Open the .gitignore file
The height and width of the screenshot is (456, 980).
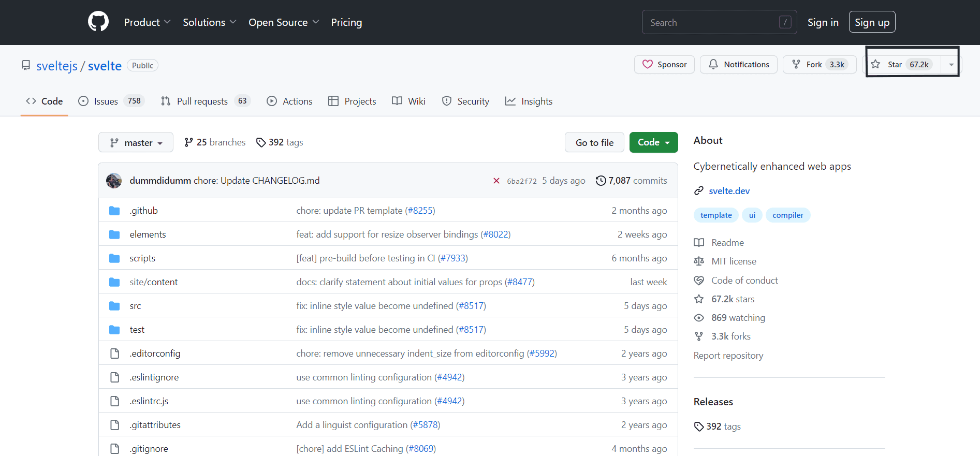click(149, 449)
